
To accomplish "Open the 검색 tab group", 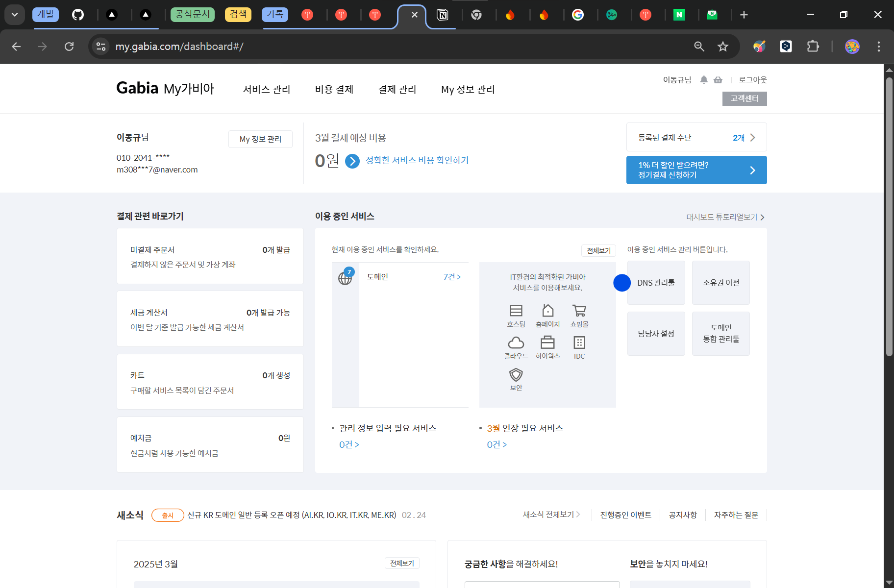I will click(x=238, y=14).
